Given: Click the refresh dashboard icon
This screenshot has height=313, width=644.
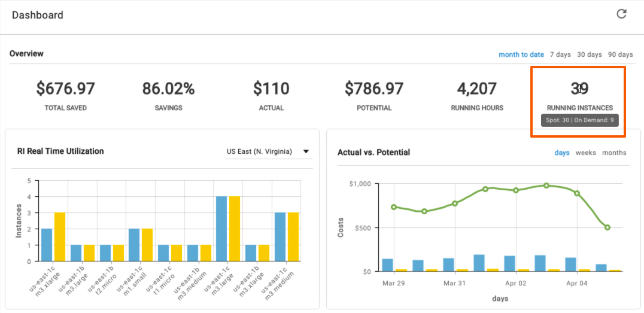Looking at the screenshot, I should 621,14.
